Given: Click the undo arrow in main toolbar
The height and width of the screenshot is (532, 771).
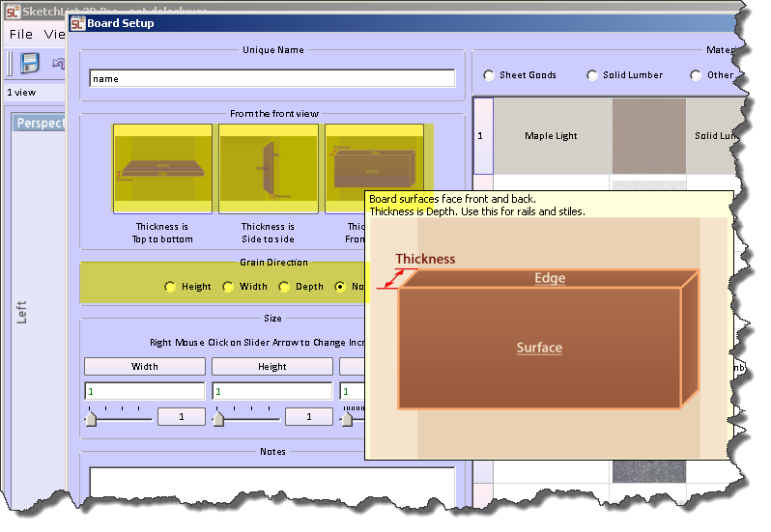Looking at the screenshot, I should click(59, 64).
